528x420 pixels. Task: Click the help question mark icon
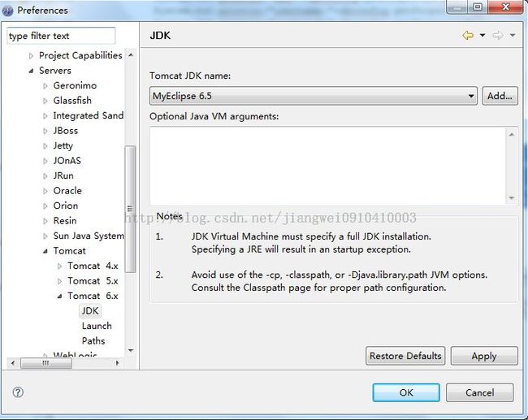18,392
